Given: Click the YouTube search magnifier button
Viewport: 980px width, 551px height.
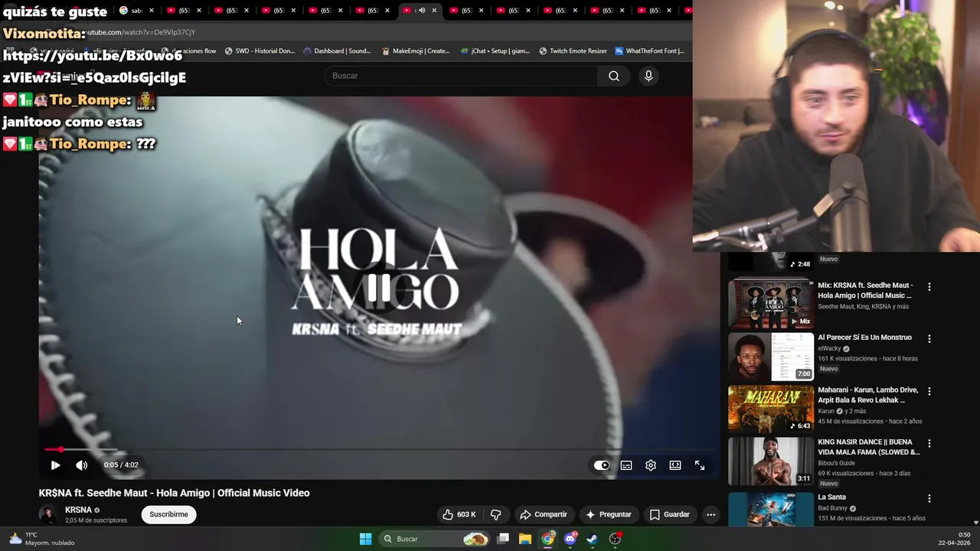Looking at the screenshot, I should (614, 76).
